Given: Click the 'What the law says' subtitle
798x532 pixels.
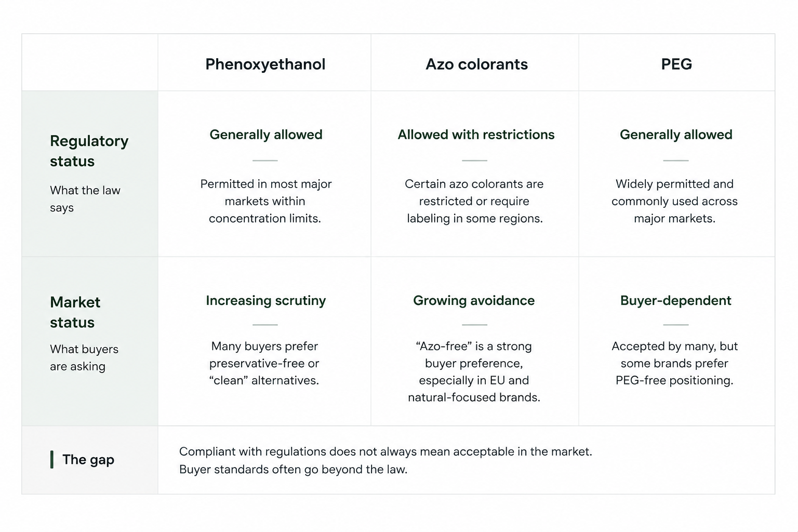Looking at the screenshot, I should 85,199.
